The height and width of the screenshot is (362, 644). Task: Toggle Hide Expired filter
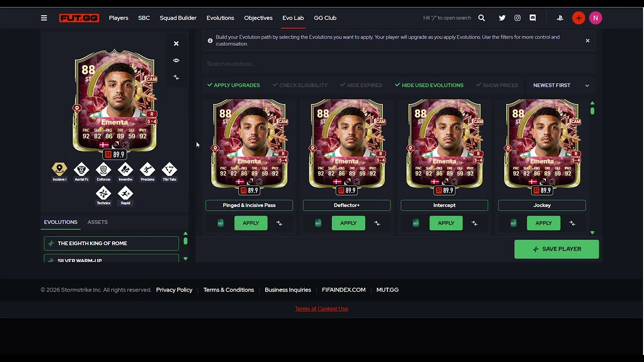click(x=361, y=85)
